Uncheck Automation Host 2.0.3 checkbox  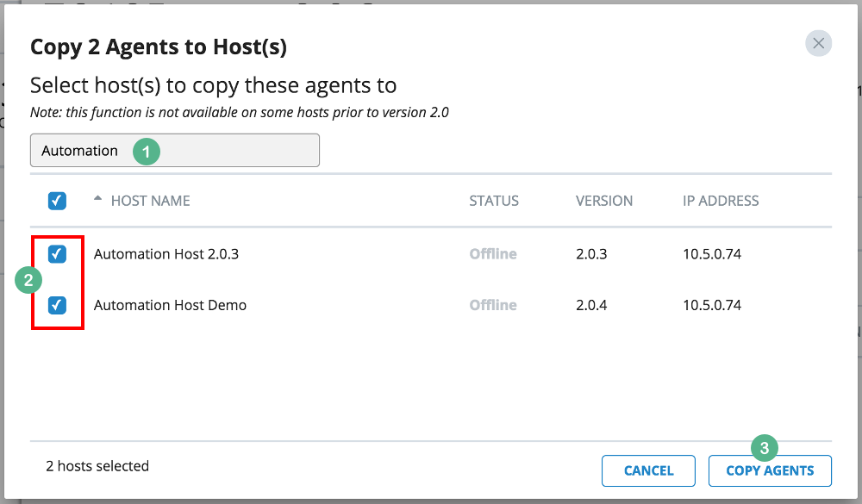(x=57, y=254)
